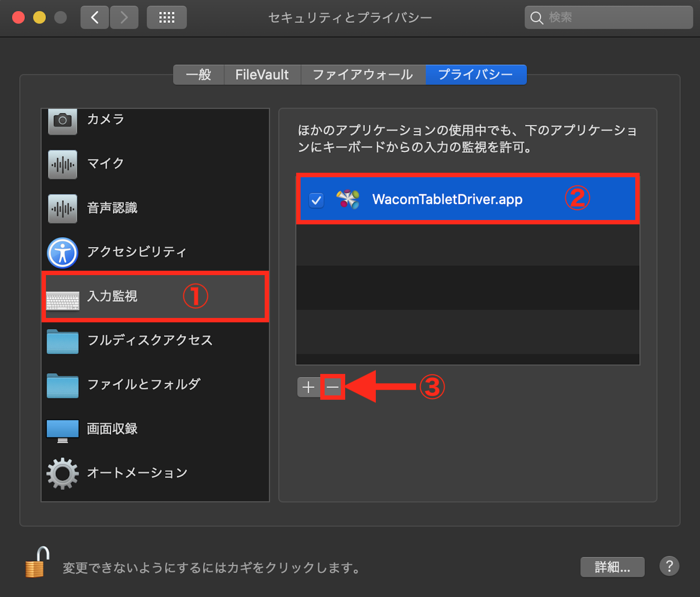700x597 pixels.
Task: Click the search magnifier icon
Action: (x=536, y=17)
